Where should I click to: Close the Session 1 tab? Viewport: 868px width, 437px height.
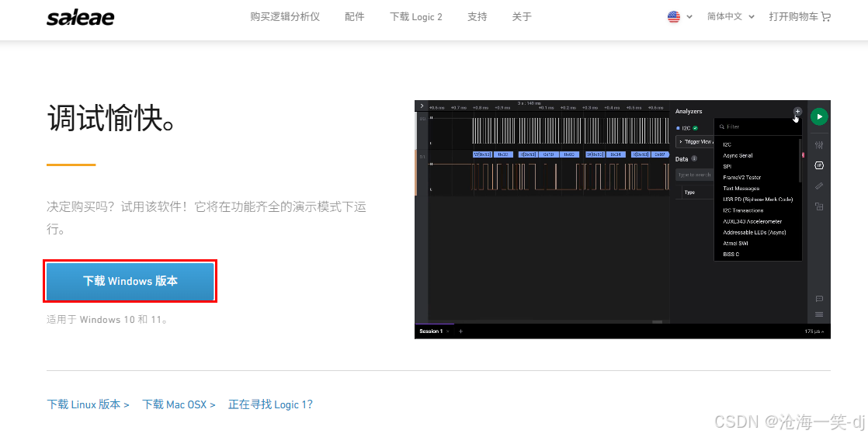[x=448, y=331]
